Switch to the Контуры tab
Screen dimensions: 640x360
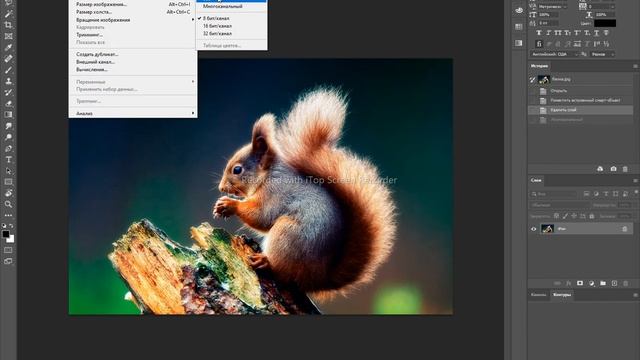pyautogui.click(x=562, y=295)
